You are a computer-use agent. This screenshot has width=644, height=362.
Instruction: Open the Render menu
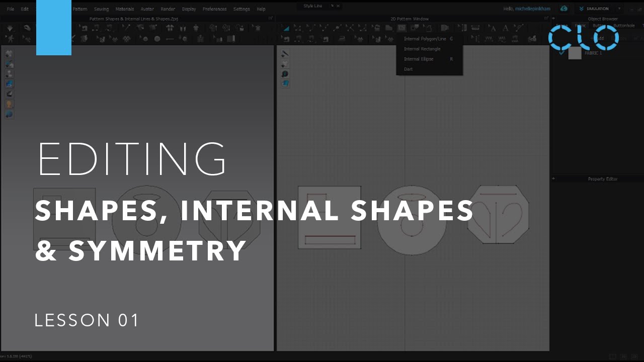pyautogui.click(x=168, y=9)
